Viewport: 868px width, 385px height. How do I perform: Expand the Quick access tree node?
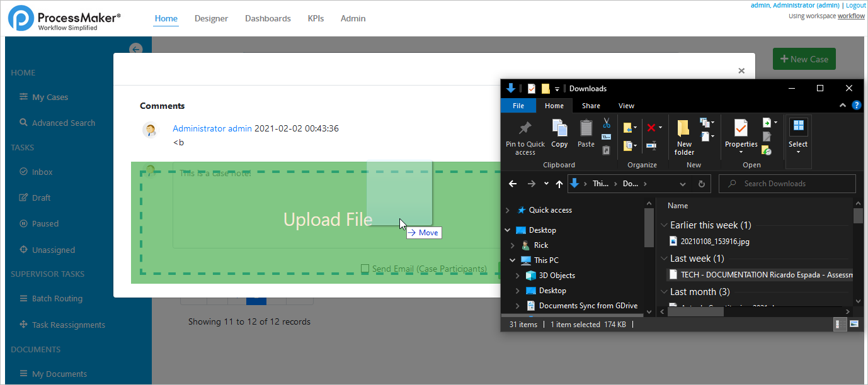tap(508, 210)
